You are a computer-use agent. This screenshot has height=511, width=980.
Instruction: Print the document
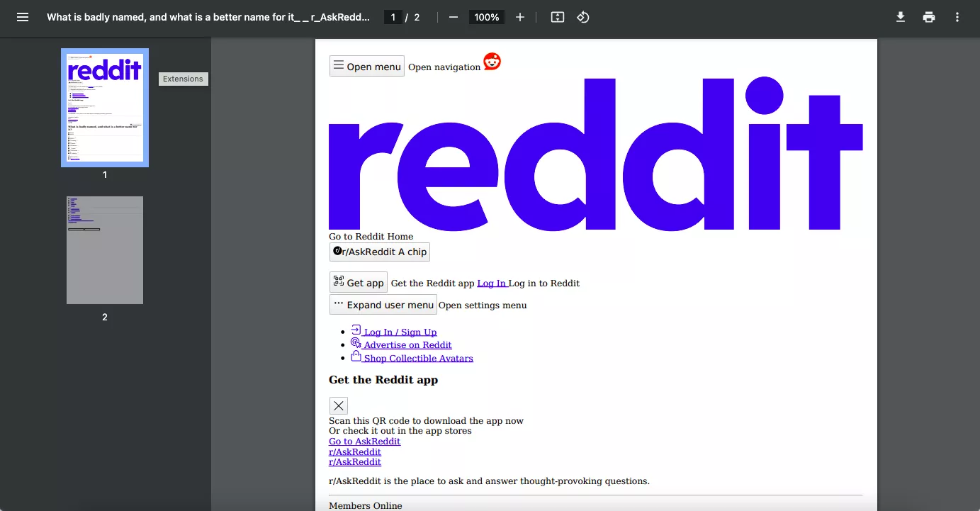(x=929, y=17)
